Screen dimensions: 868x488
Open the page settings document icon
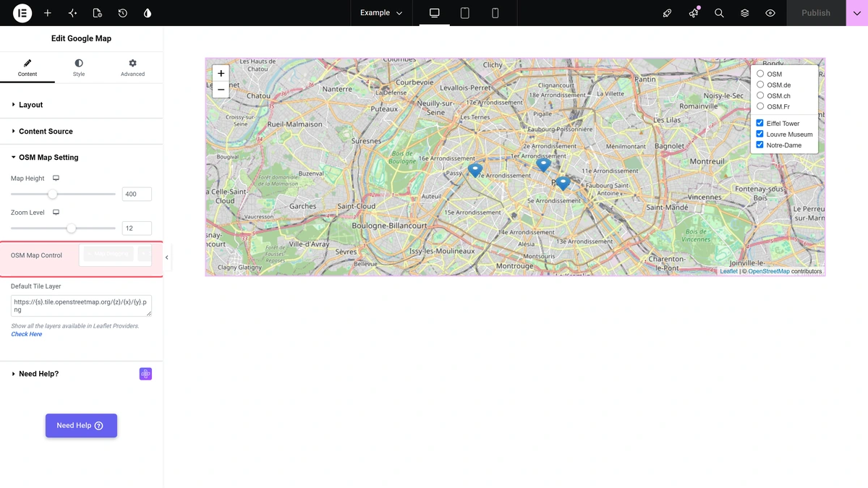98,13
